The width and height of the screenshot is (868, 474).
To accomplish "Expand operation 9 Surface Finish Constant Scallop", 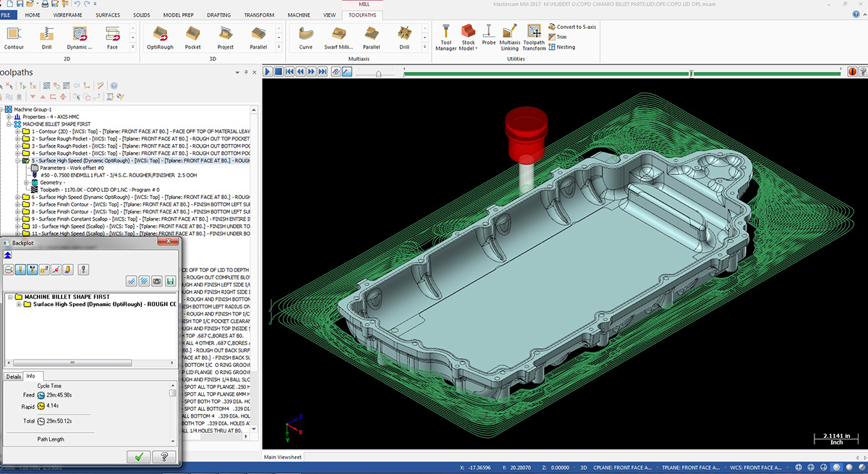I will tap(17, 219).
